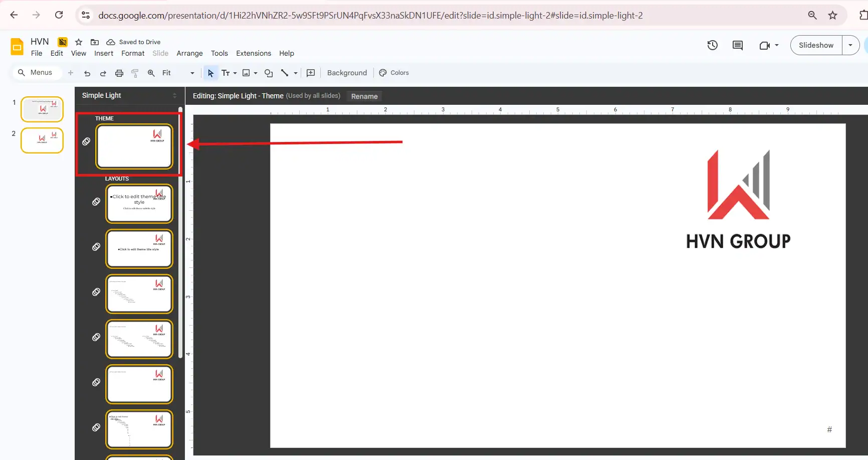868x460 pixels.
Task: Open version history clock icon
Action: click(712, 45)
